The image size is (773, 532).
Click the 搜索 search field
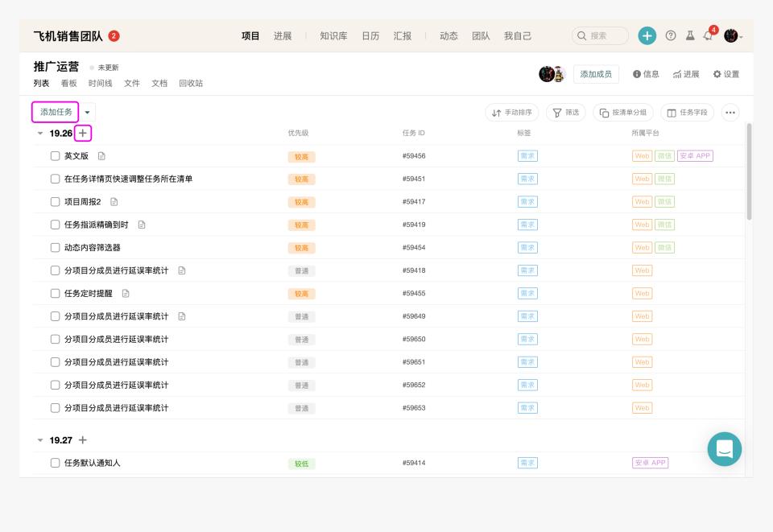(600, 36)
